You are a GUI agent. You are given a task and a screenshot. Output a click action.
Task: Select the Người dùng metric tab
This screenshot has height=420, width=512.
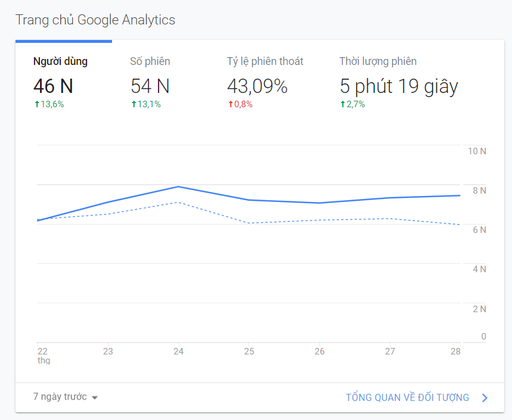click(x=60, y=61)
